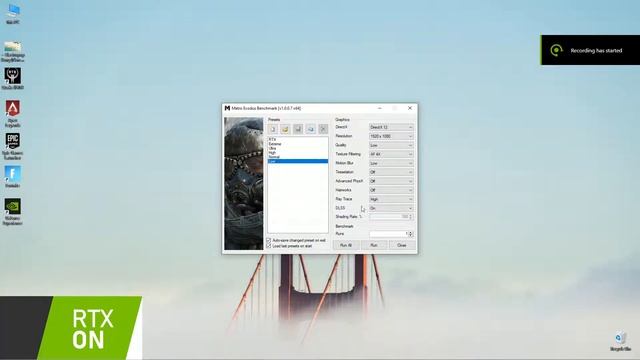Screen dimensions: 640x360
Task: Toggle Auto-save changed preset on exit
Action: pyautogui.click(x=269, y=240)
